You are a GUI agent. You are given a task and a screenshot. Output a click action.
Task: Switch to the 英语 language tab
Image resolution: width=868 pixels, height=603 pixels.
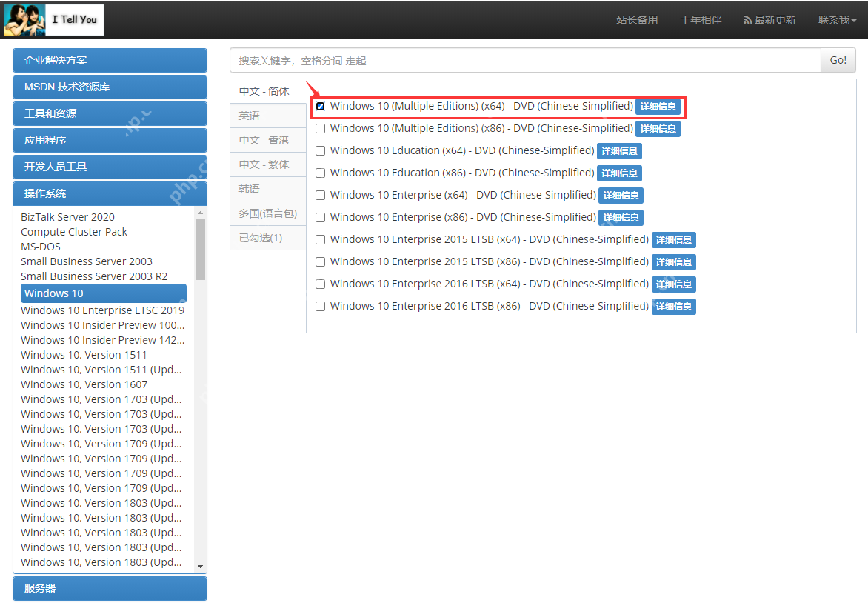point(269,116)
